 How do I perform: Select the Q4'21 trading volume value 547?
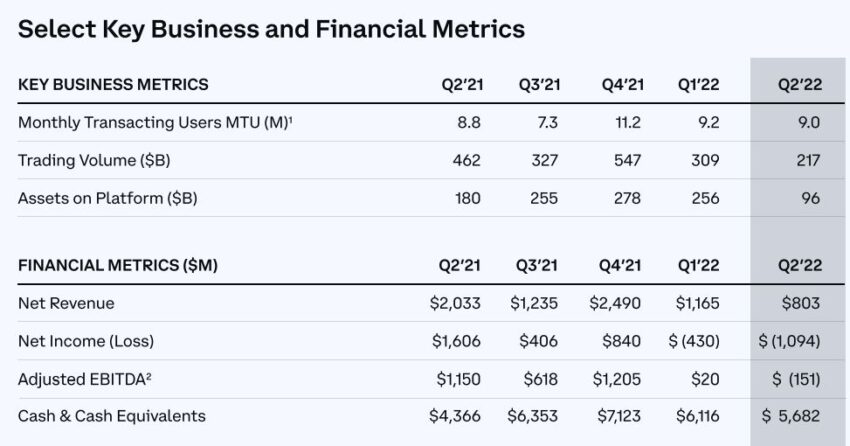tap(627, 160)
